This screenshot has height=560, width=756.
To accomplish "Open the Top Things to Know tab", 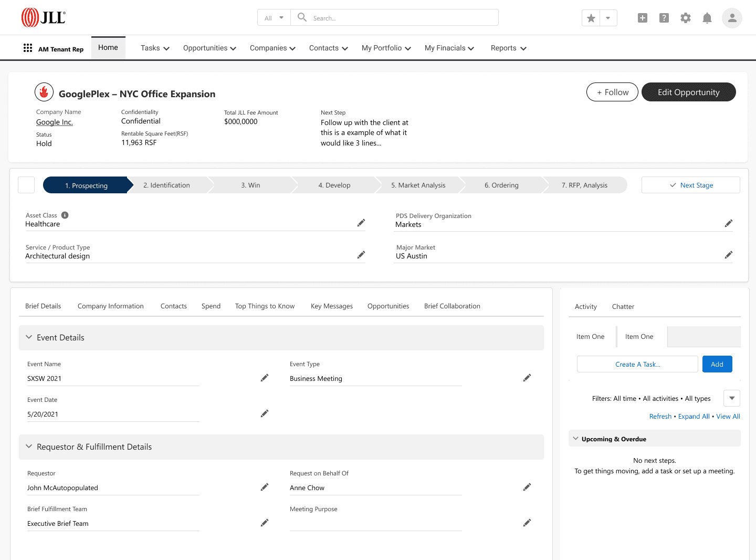I will (265, 306).
